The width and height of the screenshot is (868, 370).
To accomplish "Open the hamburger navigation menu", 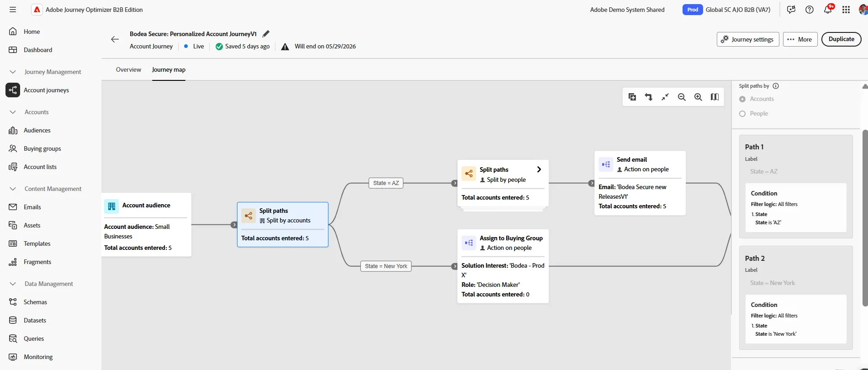I will (13, 10).
